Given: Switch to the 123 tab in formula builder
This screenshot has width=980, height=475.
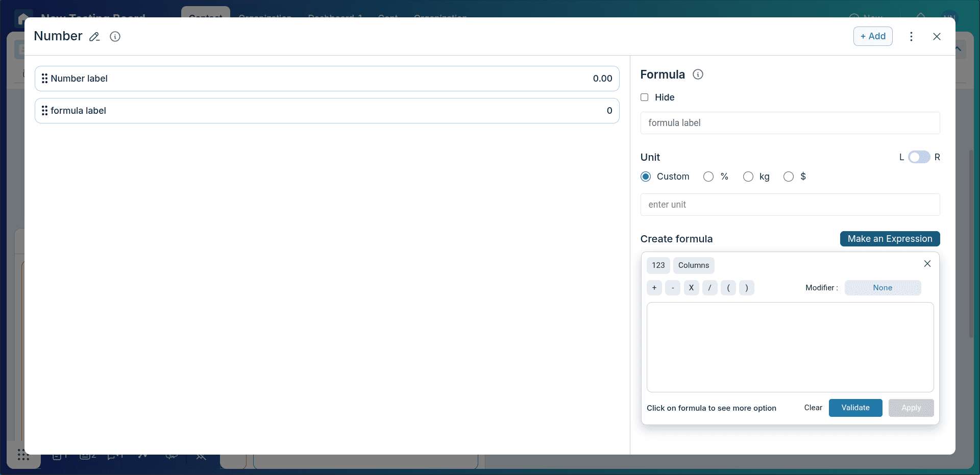Looking at the screenshot, I should (658, 265).
